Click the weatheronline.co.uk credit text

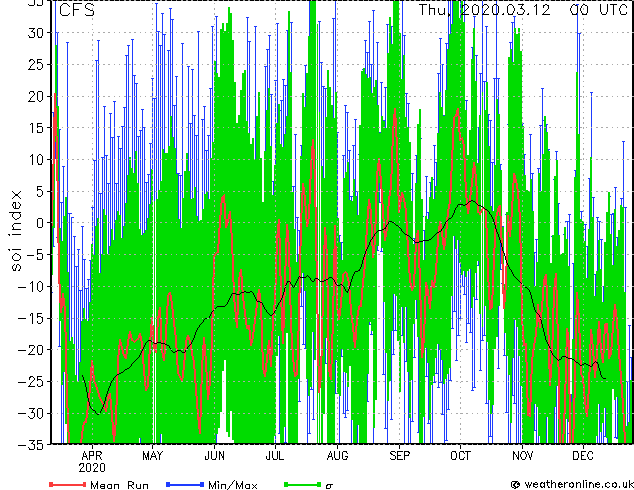click(x=579, y=484)
